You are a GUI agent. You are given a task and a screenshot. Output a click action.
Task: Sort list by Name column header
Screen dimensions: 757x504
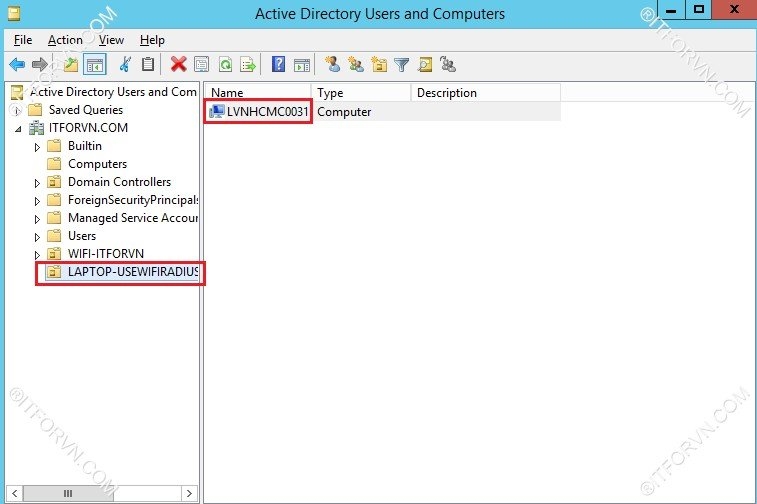258,93
